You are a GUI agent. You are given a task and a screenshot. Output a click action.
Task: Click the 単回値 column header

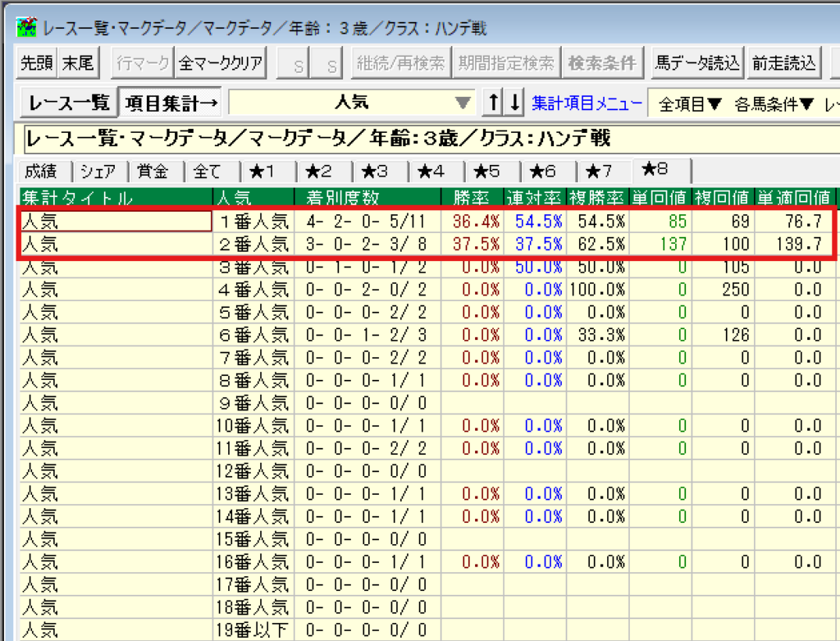pyautogui.click(x=662, y=199)
